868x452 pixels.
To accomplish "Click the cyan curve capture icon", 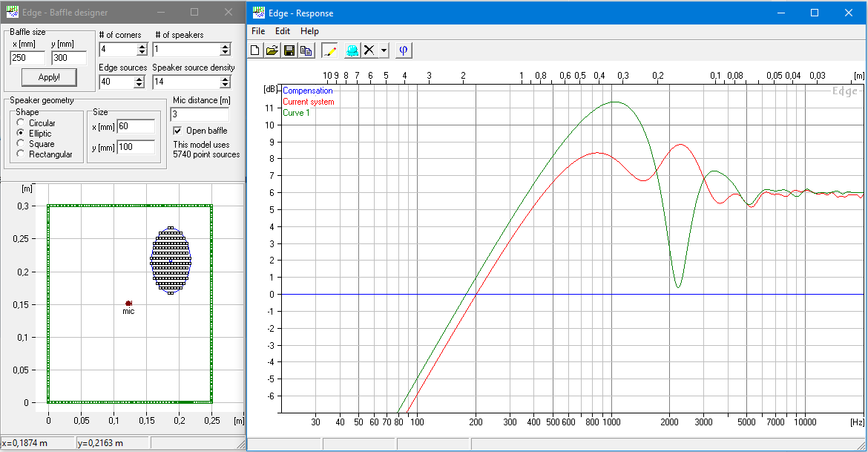I will [x=352, y=50].
